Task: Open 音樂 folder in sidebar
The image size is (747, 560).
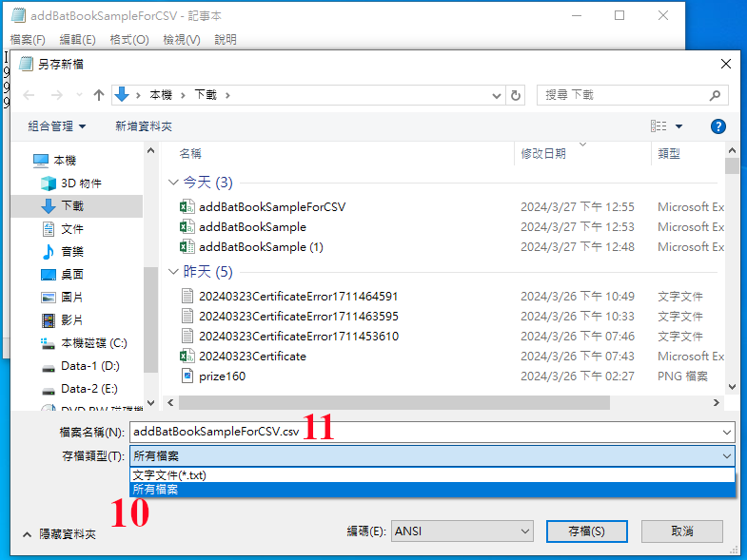Action: click(x=63, y=252)
